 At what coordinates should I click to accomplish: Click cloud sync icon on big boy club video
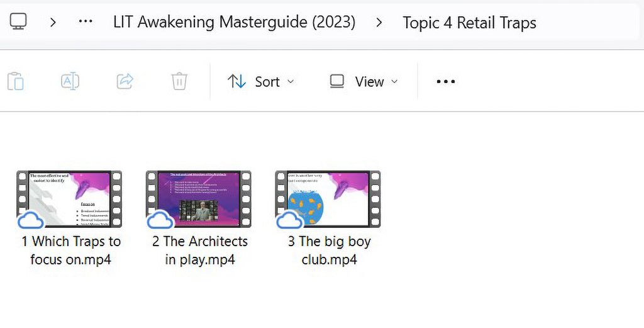[x=289, y=220]
